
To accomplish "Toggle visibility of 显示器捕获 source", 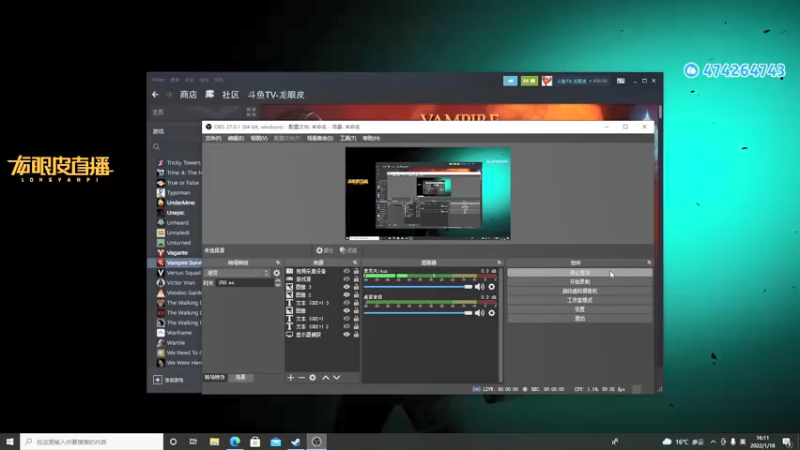I will pos(346,335).
